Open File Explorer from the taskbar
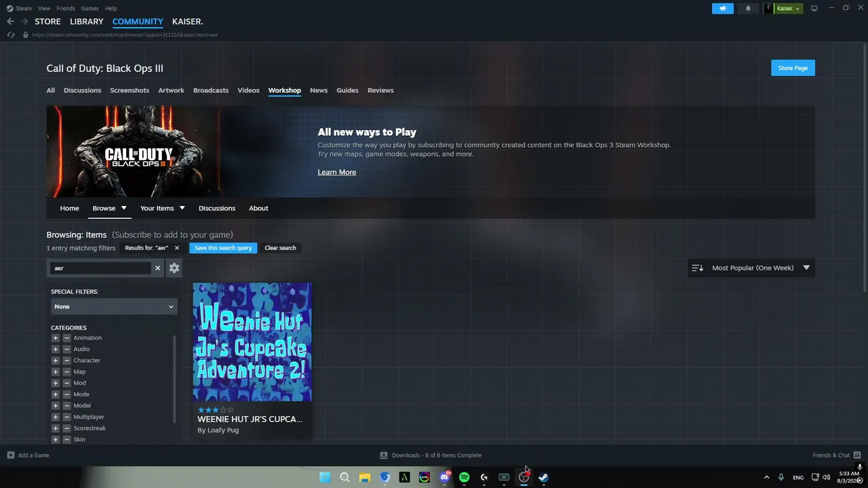 [364, 477]
